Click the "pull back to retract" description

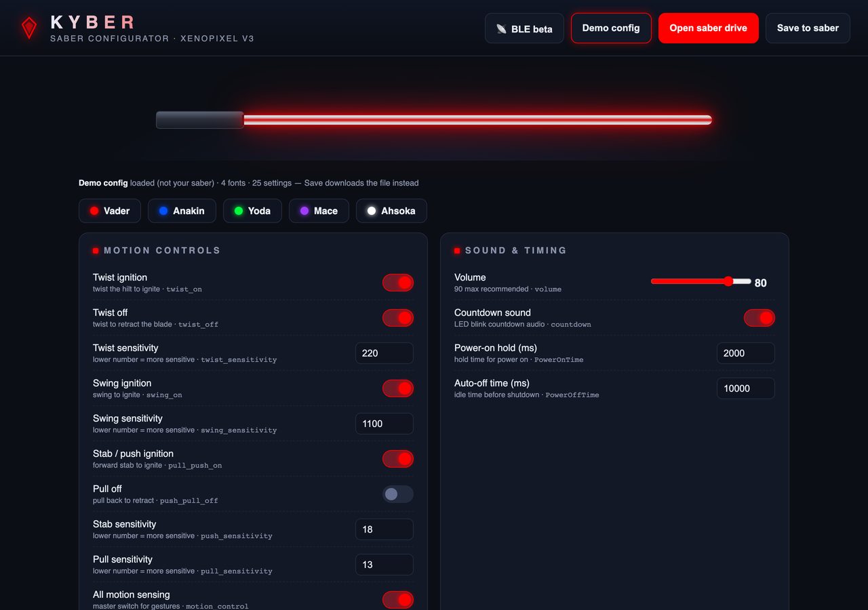[123, 501]
